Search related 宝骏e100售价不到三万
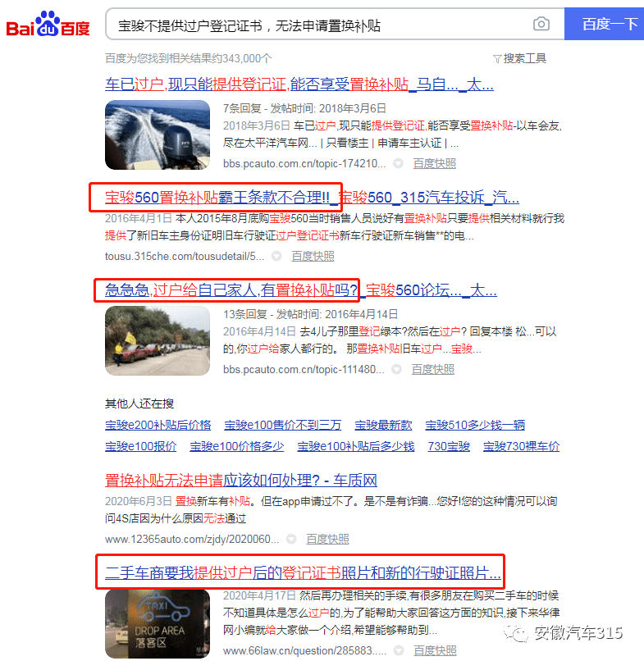The image size is (644, 661). [x=282, y=425]
